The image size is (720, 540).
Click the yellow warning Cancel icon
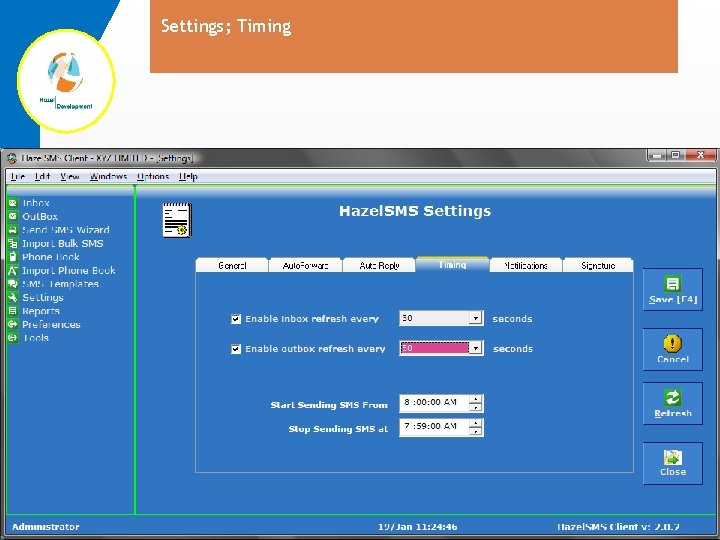pyautogui.click(x=672, y=343)
